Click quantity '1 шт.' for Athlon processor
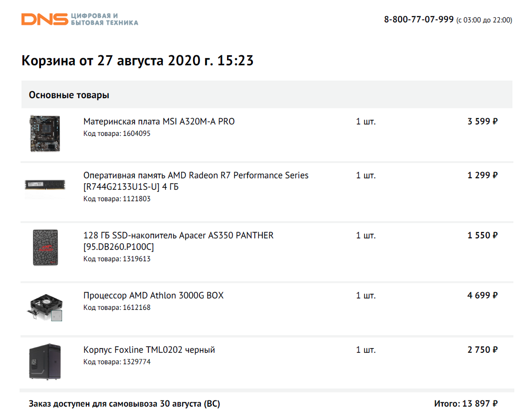The height and width of the screenshot is (419, 532). pyautogui.click(x=366, y=295)
